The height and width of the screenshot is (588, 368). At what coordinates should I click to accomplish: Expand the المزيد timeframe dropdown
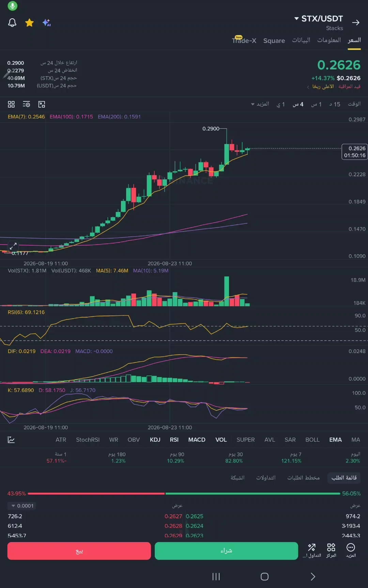260,104
